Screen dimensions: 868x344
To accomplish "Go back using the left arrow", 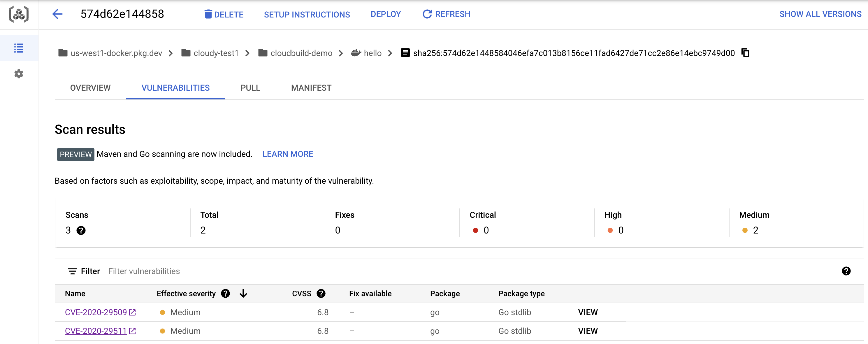I will [58, 14].
